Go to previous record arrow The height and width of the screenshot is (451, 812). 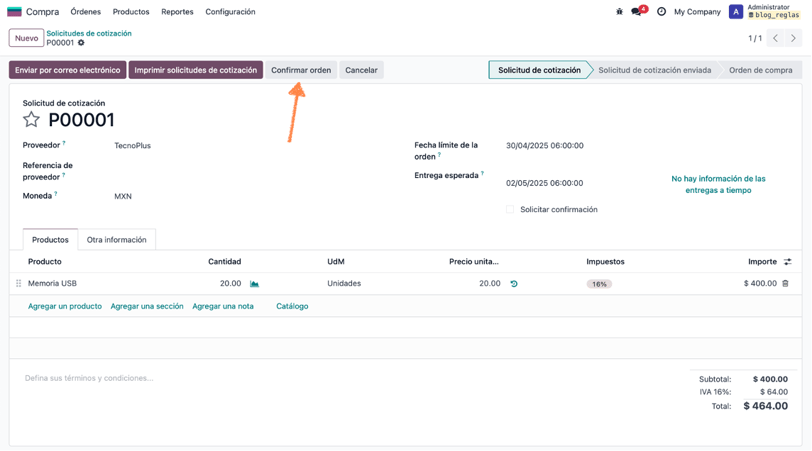pyautogui.click(x=775, y=38)
